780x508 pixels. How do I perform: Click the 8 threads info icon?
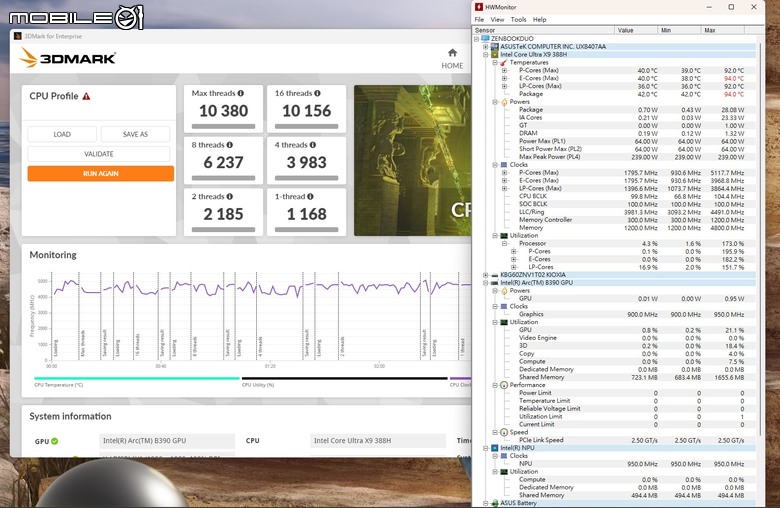[x=229, y=145]
